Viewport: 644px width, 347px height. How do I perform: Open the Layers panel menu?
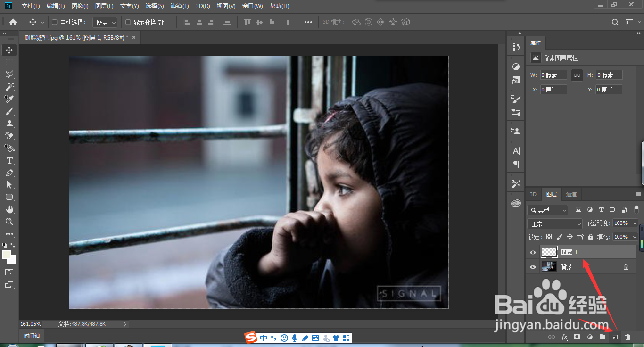point(638,194)
